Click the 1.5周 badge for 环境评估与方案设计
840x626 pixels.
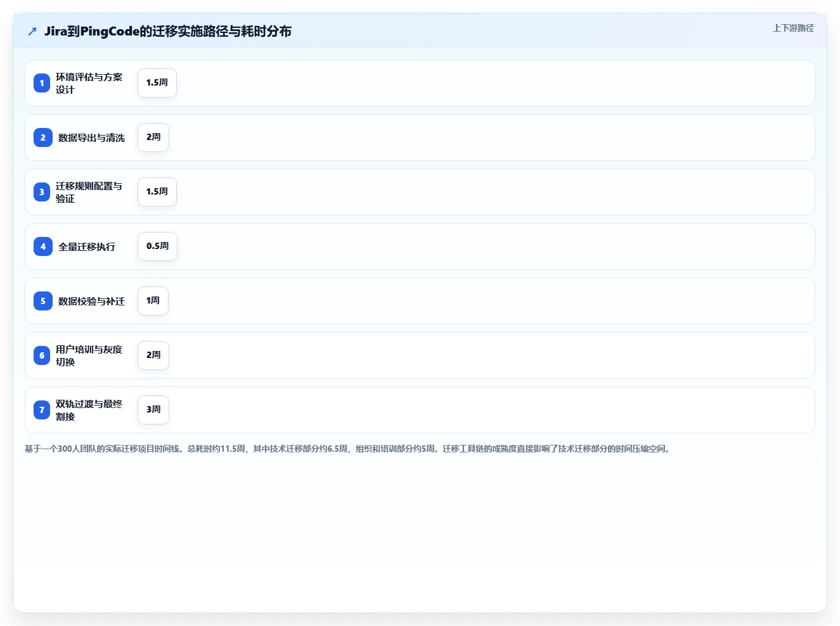[x=157, y=83]
